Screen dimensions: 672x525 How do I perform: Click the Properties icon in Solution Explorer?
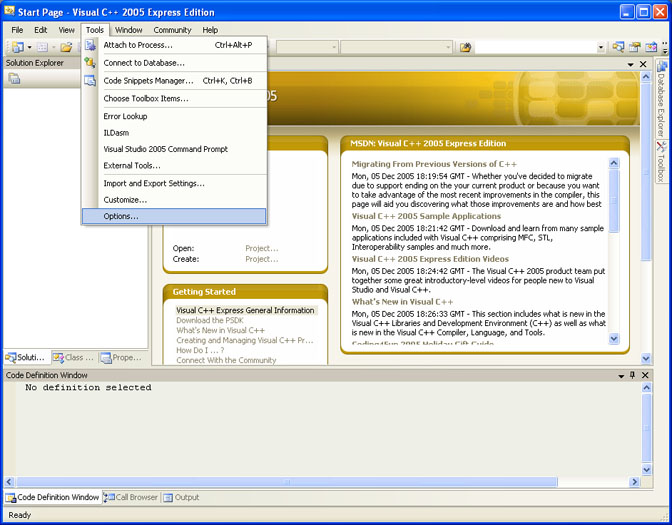[x=15, y=78]
